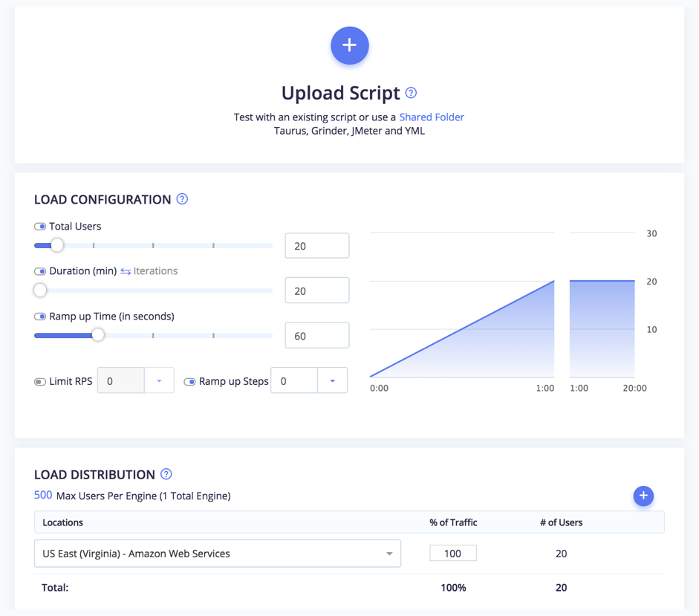The width and height of the screenshot is (699, 616).
Task: Click the 20:00 end time chart label
Action: click(x=635, y=388)
